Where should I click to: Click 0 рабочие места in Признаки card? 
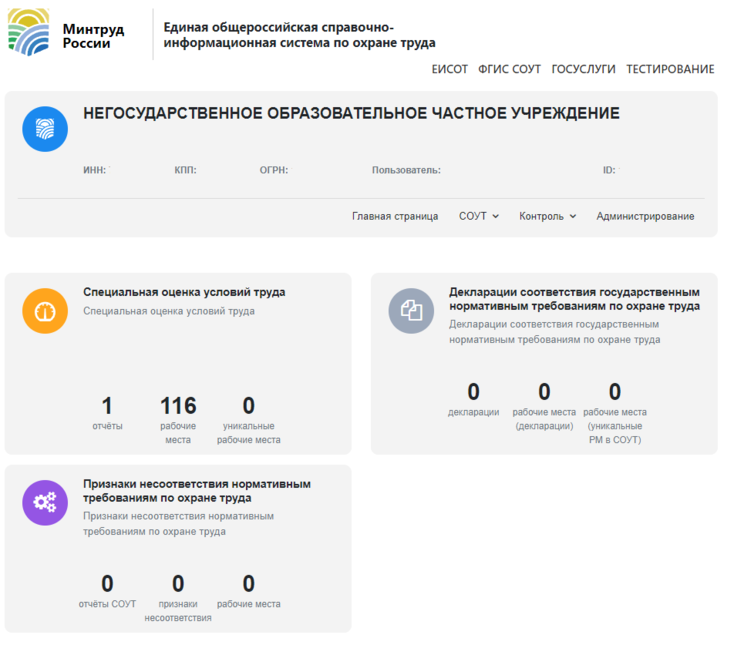tap(249, 591)
